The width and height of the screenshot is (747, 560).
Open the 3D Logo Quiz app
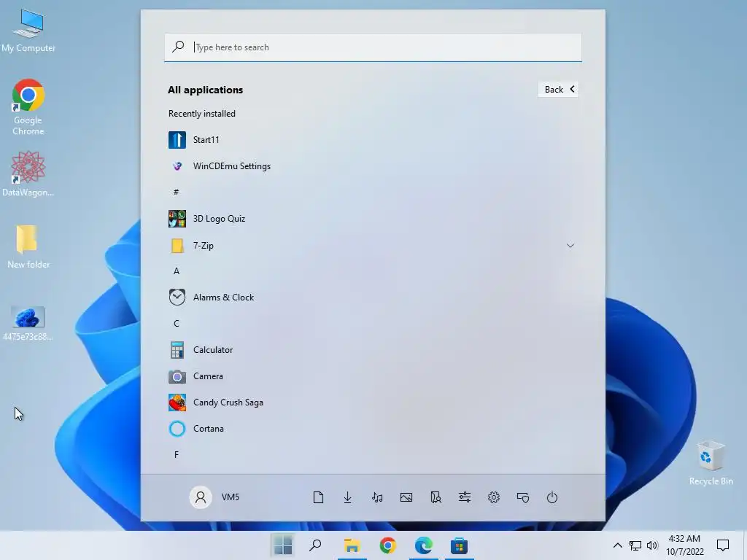click(373, 219)
